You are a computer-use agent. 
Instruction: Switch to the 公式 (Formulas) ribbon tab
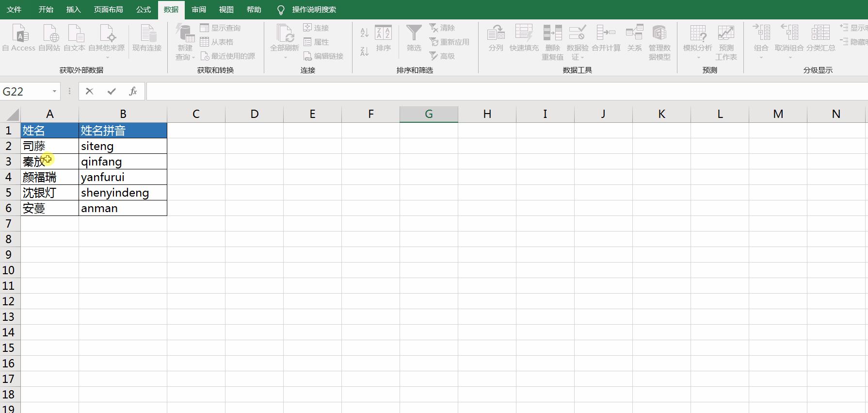(143, 10)
